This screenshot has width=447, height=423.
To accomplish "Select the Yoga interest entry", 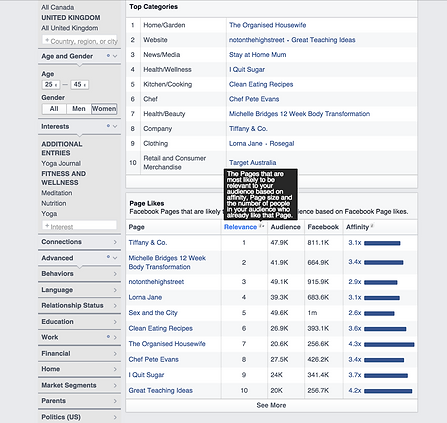I will (49, 214).
